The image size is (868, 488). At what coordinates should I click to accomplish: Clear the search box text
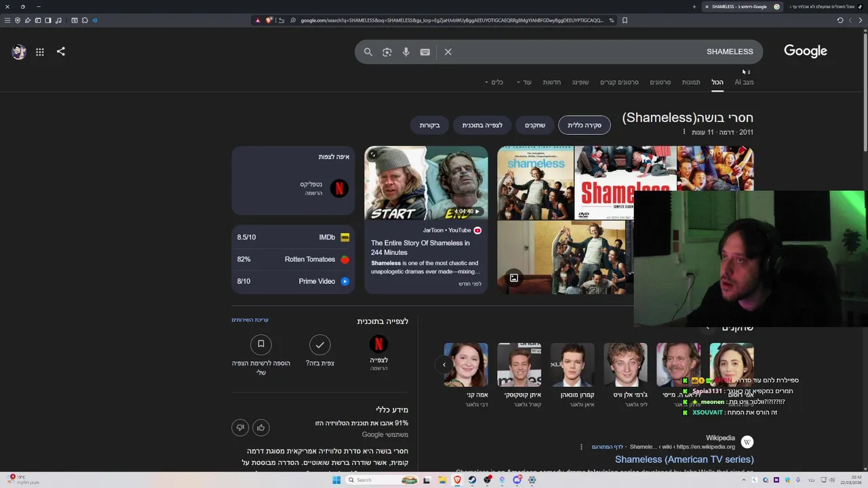[x=448, y=52]
